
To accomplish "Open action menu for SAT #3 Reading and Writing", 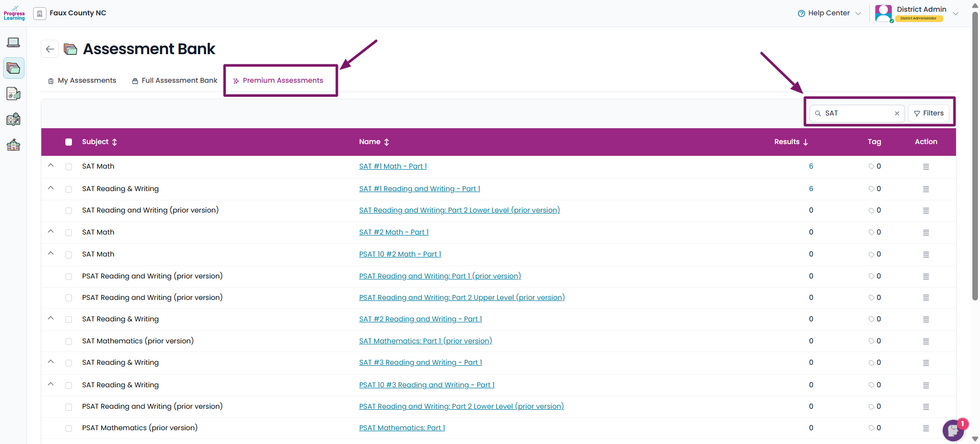I will point(926,363).
